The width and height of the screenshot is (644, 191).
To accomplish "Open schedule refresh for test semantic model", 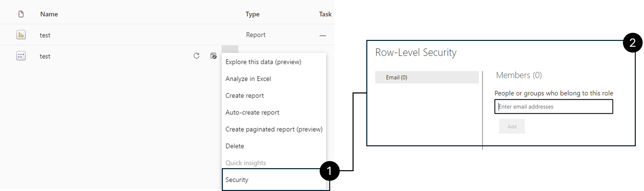I will click(214, 56).
